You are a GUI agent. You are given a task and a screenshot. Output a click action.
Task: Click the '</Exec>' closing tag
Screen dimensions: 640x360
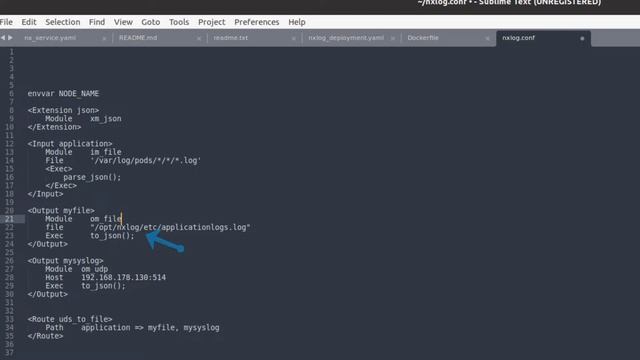pyautogui.click(x=61, y=186)
